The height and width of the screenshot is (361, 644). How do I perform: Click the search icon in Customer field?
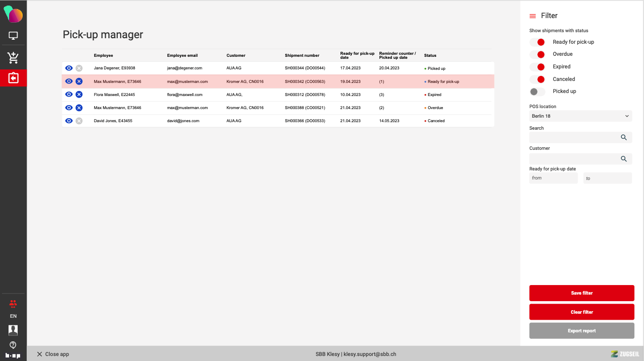623,159
